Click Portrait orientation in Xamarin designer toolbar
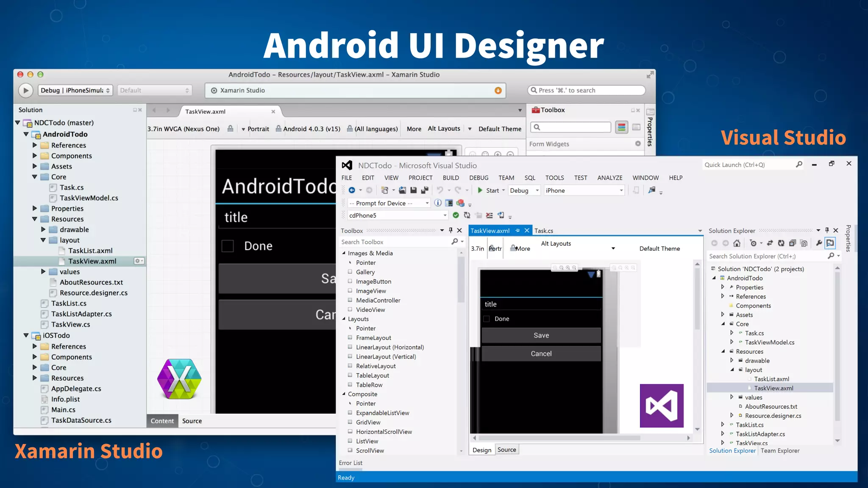This screenshot has width=868, height=488. [x=258, y=129]
